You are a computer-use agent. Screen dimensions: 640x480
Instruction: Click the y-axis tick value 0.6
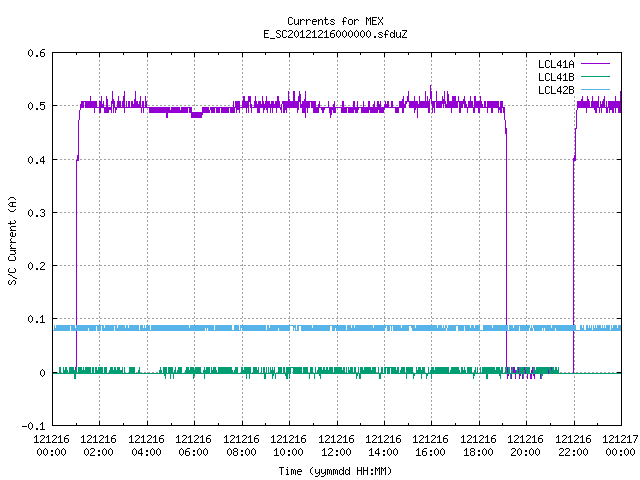(36, 53)
